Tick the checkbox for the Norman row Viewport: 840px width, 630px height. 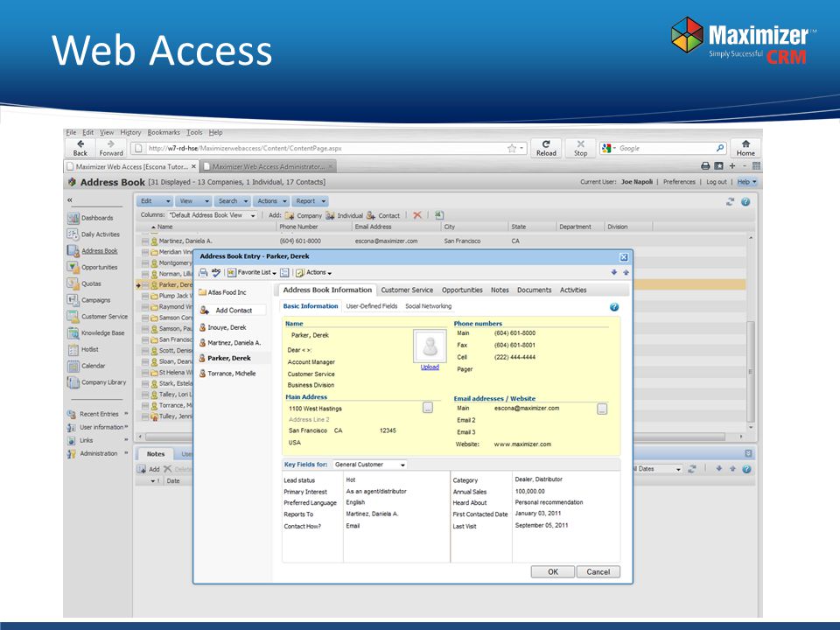click(x=145, y=274)
